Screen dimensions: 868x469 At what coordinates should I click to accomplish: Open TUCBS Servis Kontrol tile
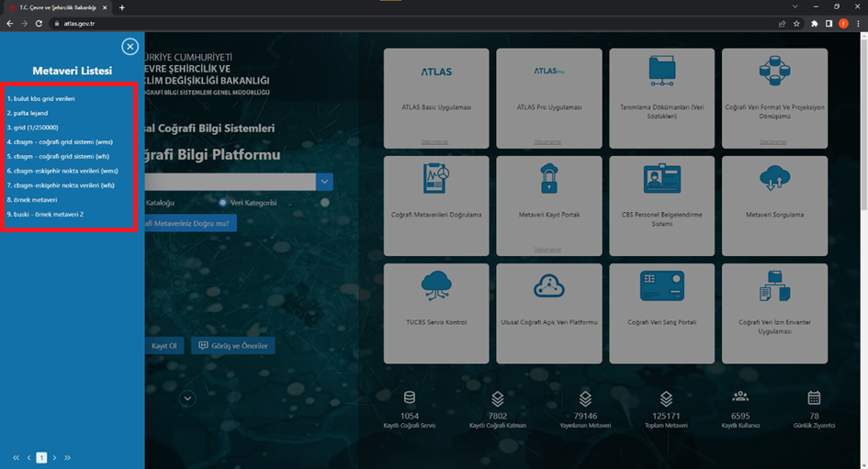click(436, 314)
